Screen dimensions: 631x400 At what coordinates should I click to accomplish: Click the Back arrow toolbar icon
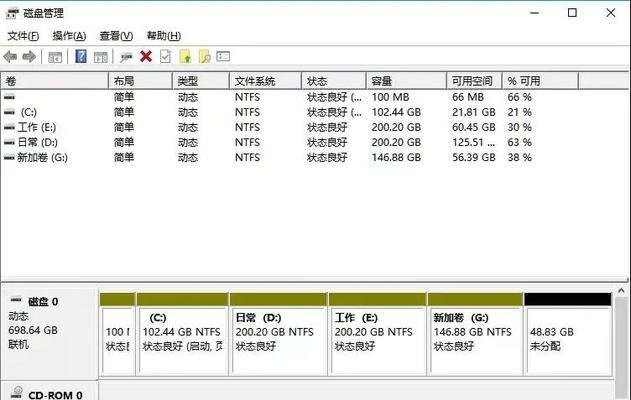point(10,57)
